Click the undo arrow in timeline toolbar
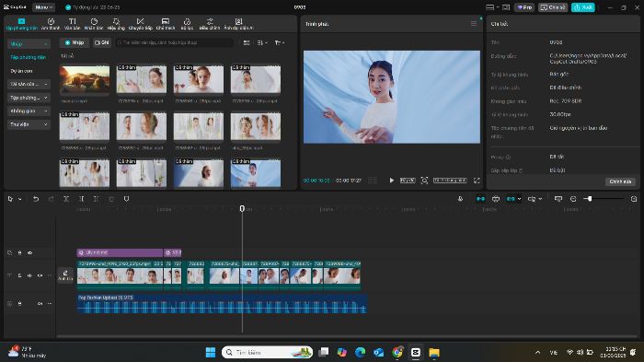644x362 pixels. (36, 199)
